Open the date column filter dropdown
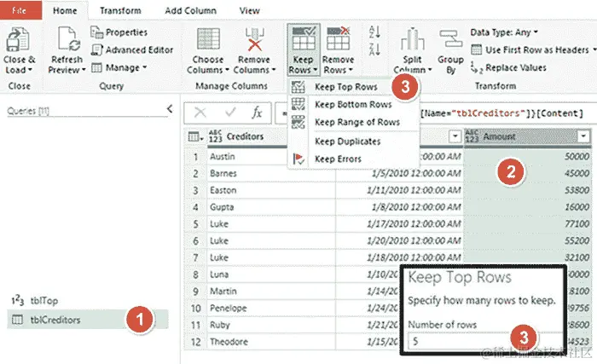 pyautogui.click(x=455, y=136)
